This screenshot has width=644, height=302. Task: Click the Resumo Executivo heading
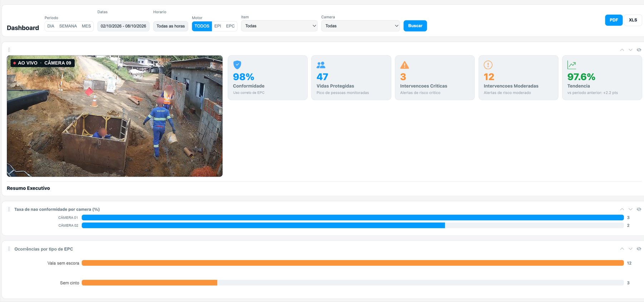[28, 188]
